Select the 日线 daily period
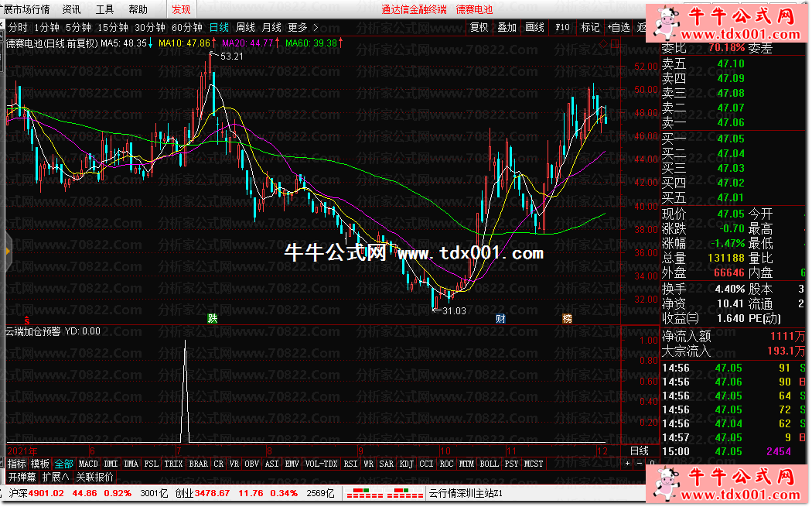Viewport: 812px width, 507px height. click(x=219, y=27)
